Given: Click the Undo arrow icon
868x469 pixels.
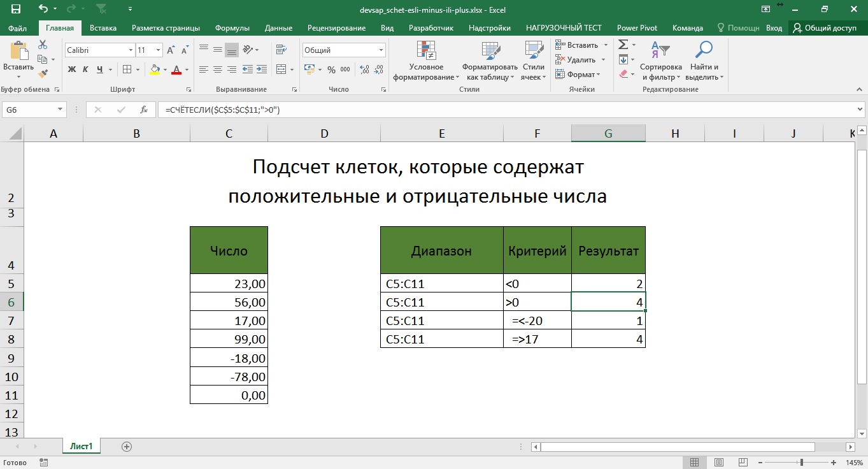Looking at the screenshot, I should [x=43, y=9].
